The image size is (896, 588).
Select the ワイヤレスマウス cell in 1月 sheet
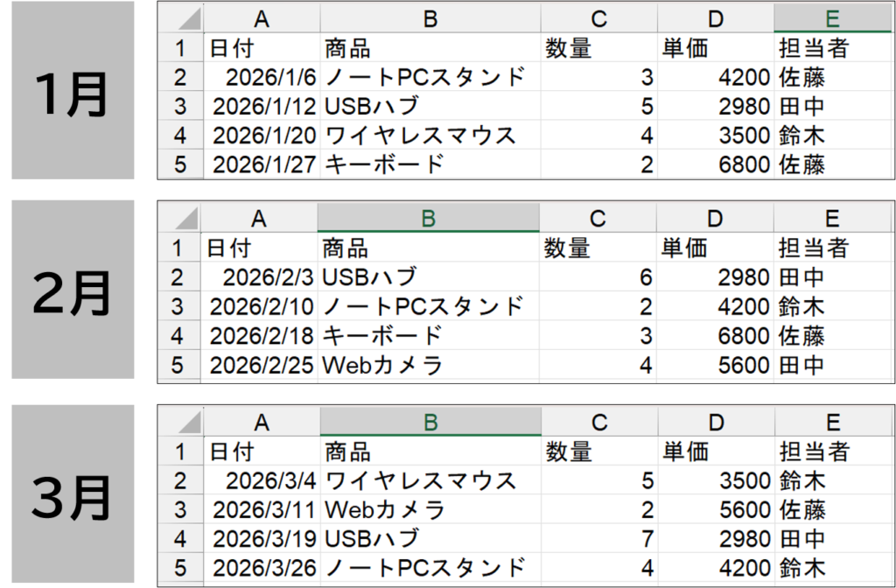click(x=430, y=136)
